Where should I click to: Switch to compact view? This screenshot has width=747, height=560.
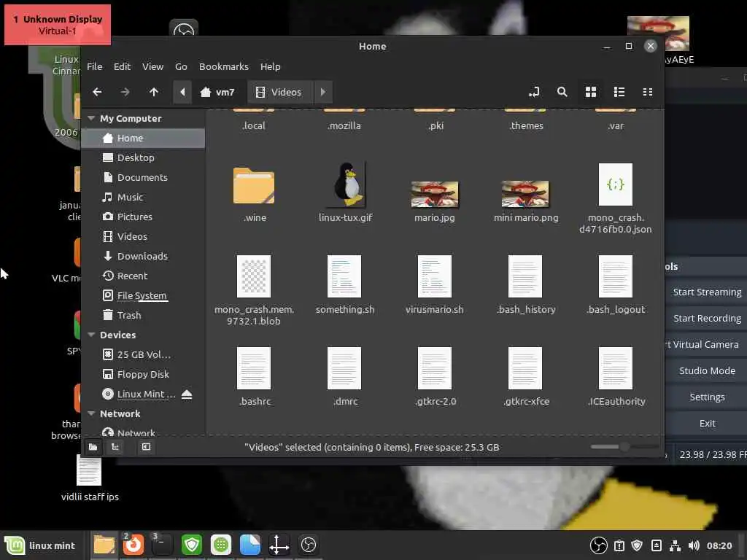coord(648,92)
